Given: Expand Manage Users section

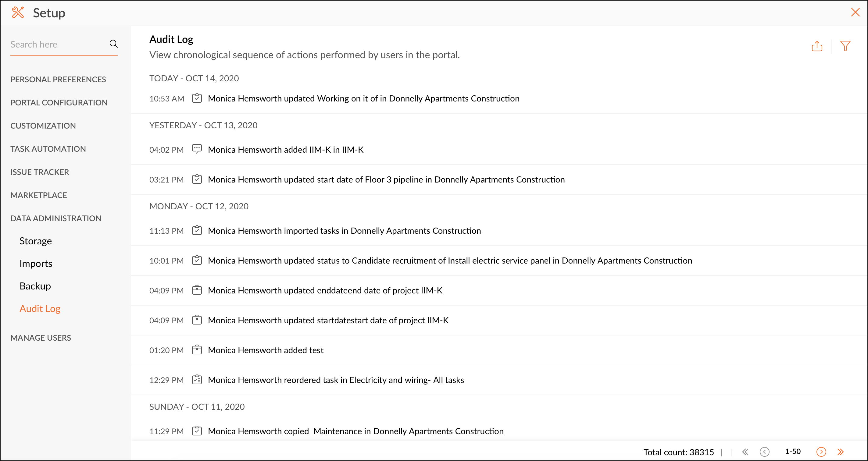Looking at the screenshot, I should (41, 338).
